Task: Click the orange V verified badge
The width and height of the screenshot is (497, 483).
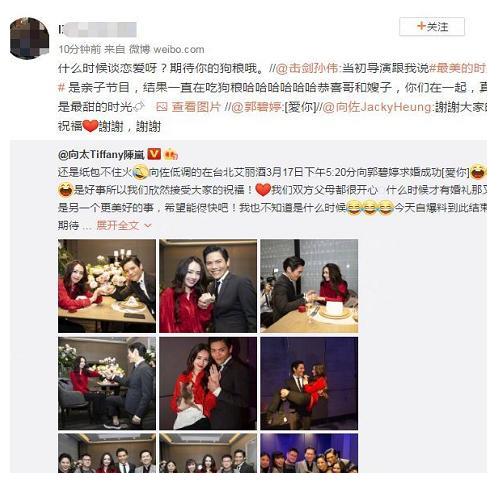Action: tap(154, 154)
